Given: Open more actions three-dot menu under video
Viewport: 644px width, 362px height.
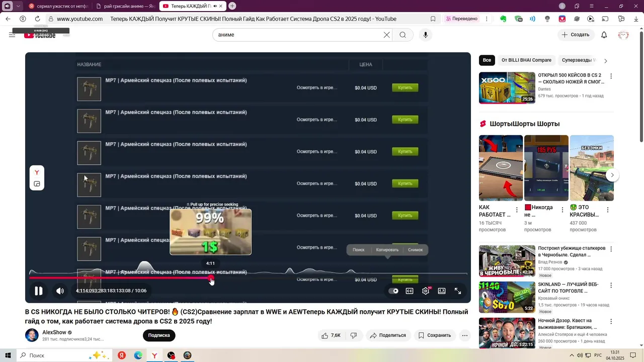Looking at the screenshot, I should (465, 335).
